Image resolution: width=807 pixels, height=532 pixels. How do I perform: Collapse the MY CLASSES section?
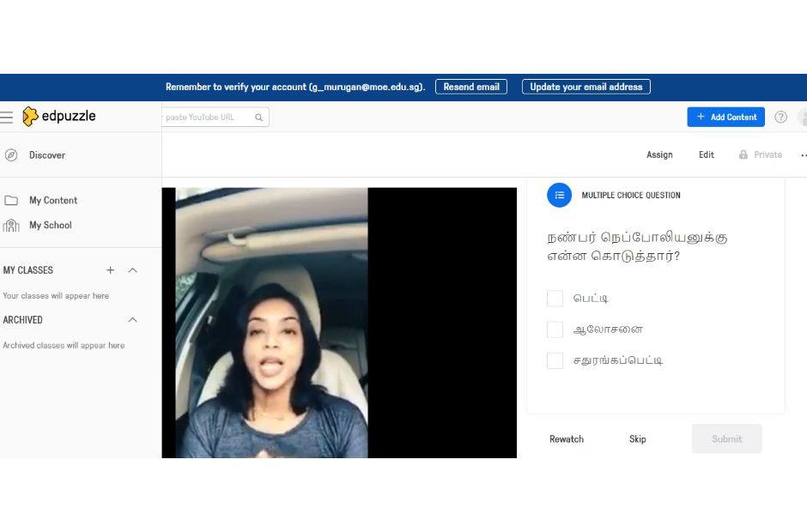(133, 269)
